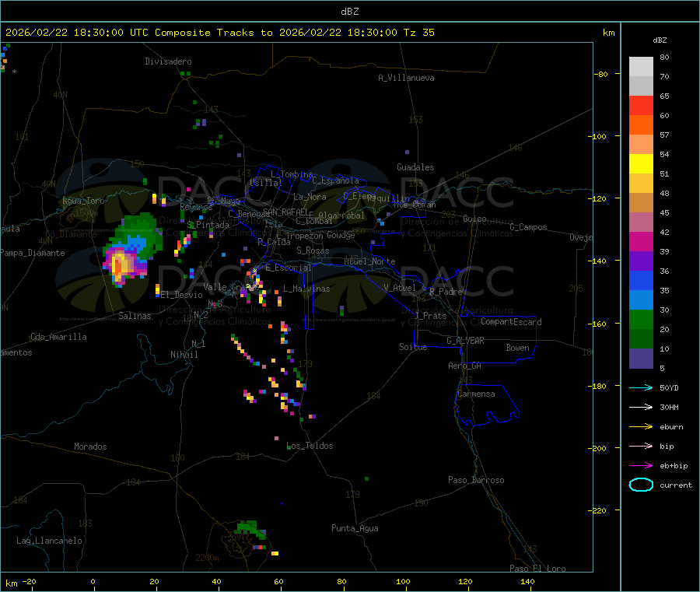
Task: Click the eburn yellow arrow legend icon
Action: pyautogui.click(x=641, y=426)
